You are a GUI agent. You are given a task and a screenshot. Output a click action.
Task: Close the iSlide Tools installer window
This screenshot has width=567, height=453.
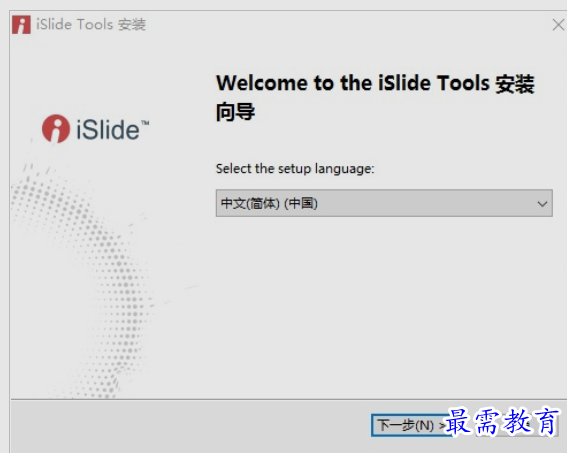tap(558, 25)
